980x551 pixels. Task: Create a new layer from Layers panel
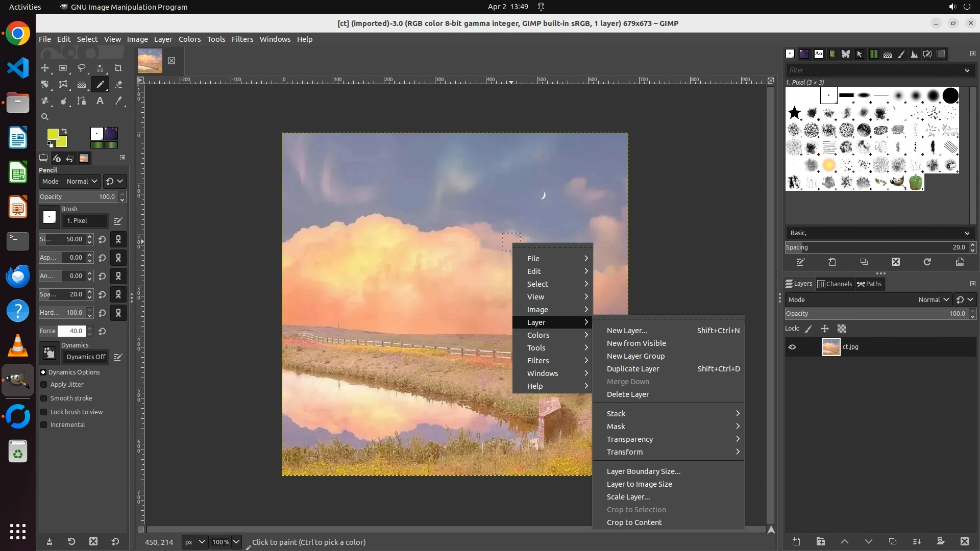coord(796,541)
